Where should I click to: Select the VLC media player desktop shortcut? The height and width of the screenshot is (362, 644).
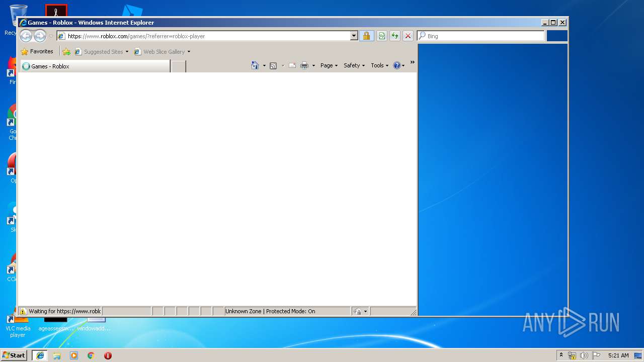point(18,324)
